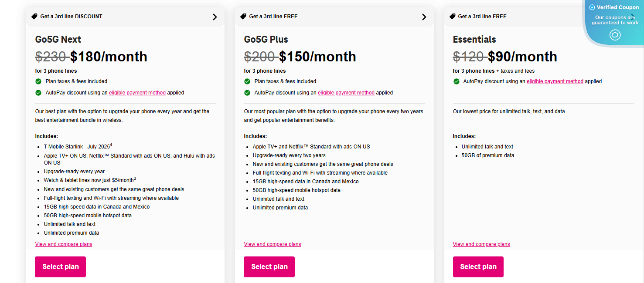Click the tag icon on the Essentials promo banner
The width and height of the screenshot is (644, 283).
(x=452, y=16)
